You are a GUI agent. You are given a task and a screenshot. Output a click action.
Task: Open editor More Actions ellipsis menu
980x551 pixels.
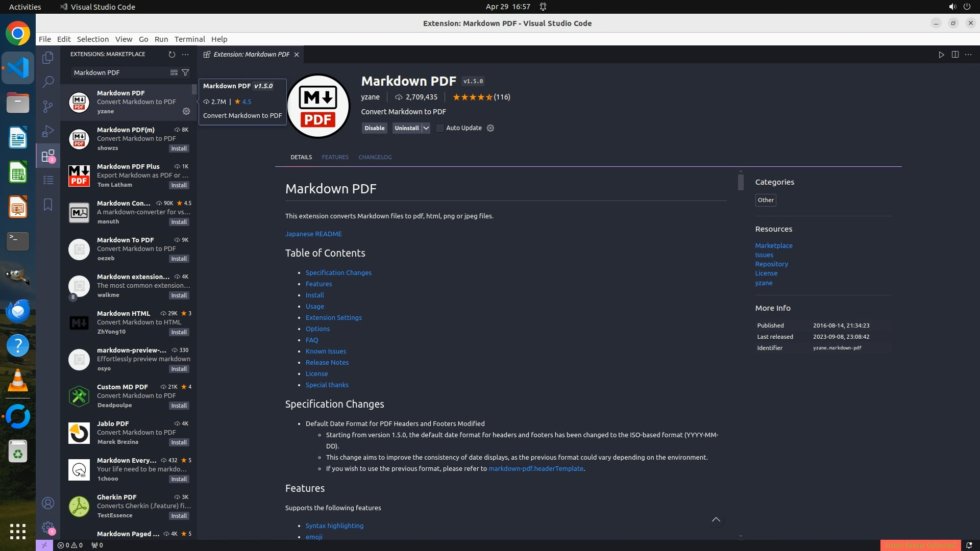click(968, 55)
